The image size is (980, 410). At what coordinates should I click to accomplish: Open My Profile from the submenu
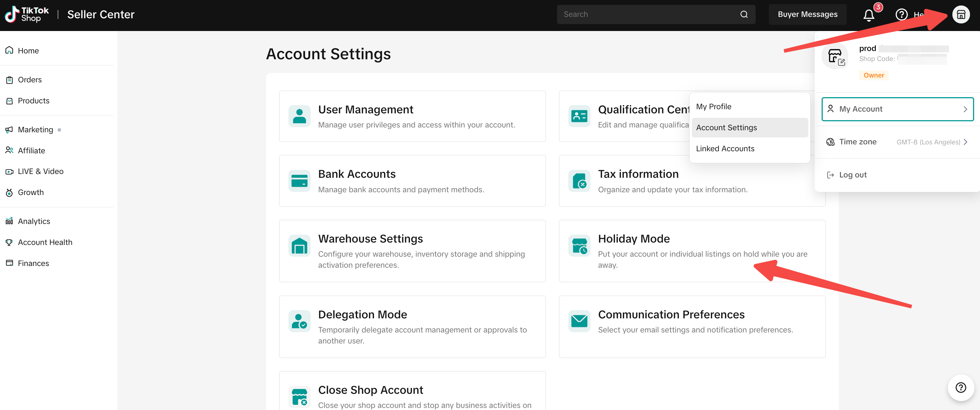click(713, 106)
